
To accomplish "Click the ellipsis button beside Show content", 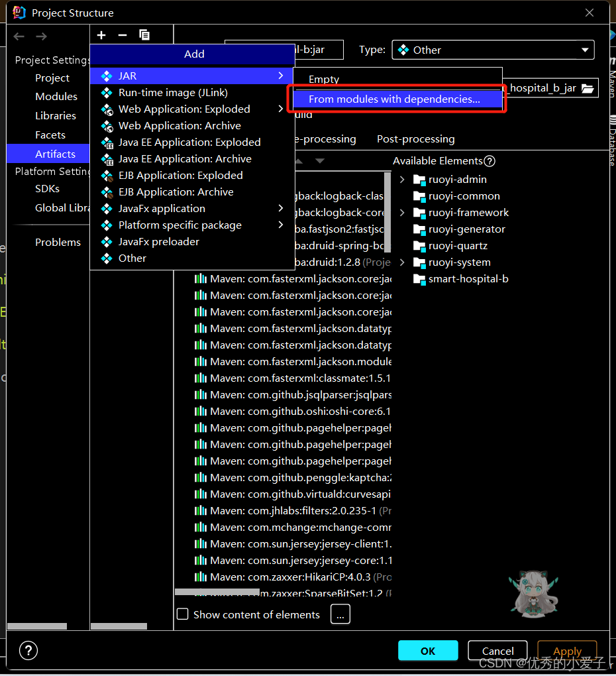I will [x=340, y=614].
